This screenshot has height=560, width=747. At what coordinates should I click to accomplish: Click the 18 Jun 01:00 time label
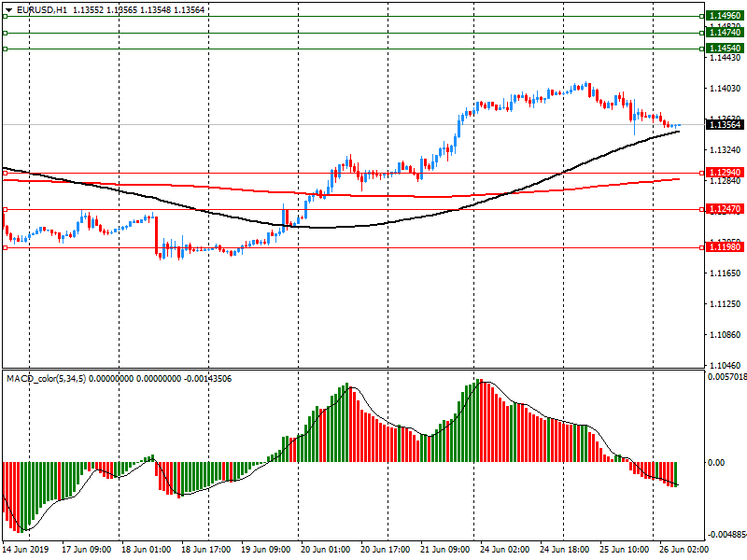coord(146,549)
